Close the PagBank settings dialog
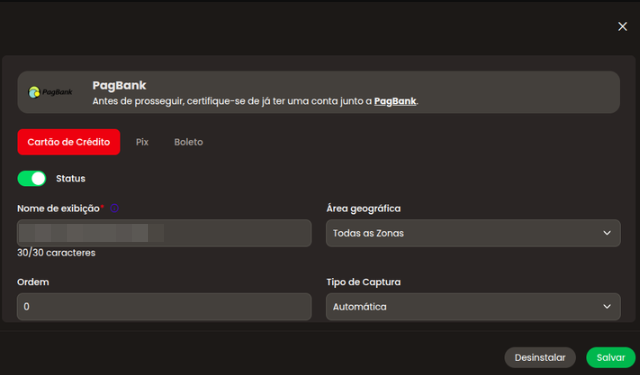This screenshot has width=640, height=375. (622, 27)
